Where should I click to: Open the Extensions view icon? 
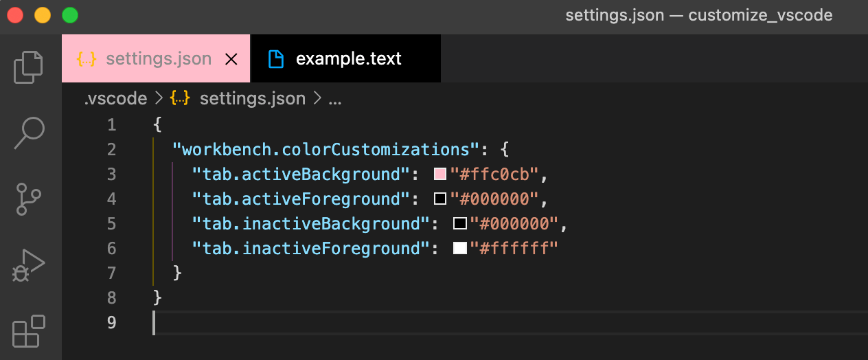[29, 331]
